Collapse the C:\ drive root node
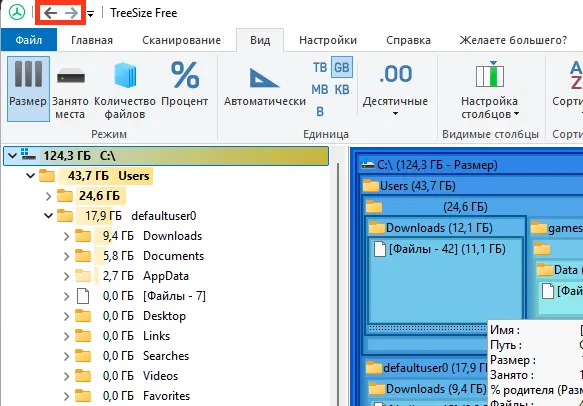Screen dimensions: 583x406 click(13, 155)
